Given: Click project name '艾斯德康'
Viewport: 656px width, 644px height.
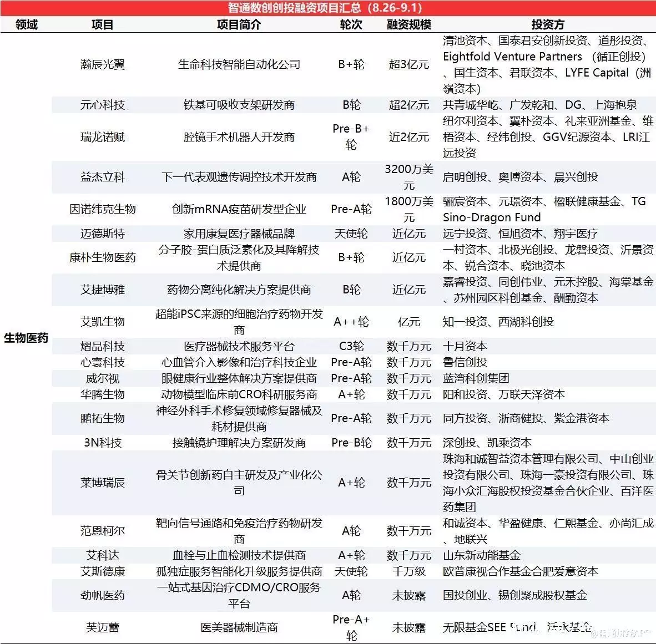Looking at the screenshot, I should (103, 571).
